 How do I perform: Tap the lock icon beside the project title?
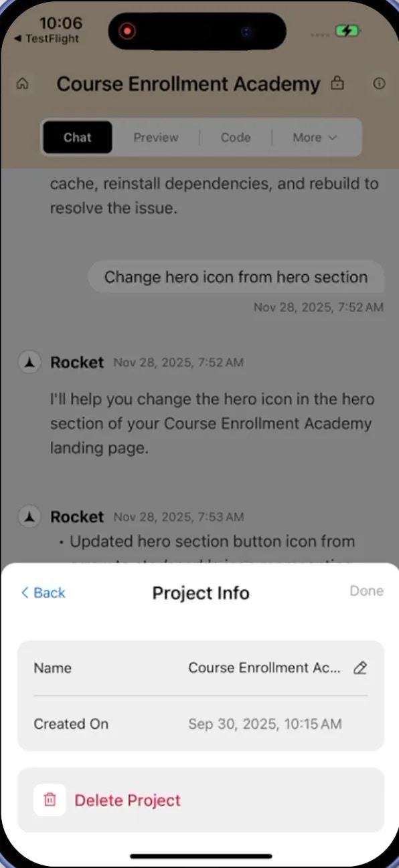[x=337, y=84]
